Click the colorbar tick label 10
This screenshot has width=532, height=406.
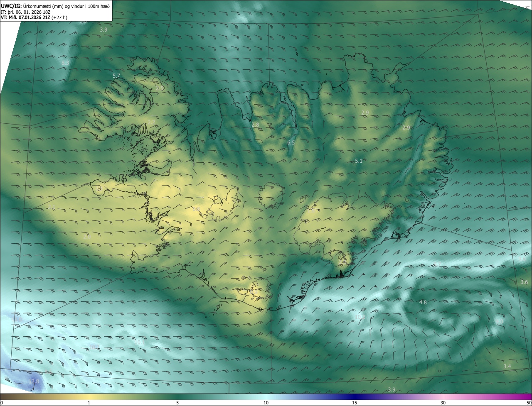click(266, 403)
